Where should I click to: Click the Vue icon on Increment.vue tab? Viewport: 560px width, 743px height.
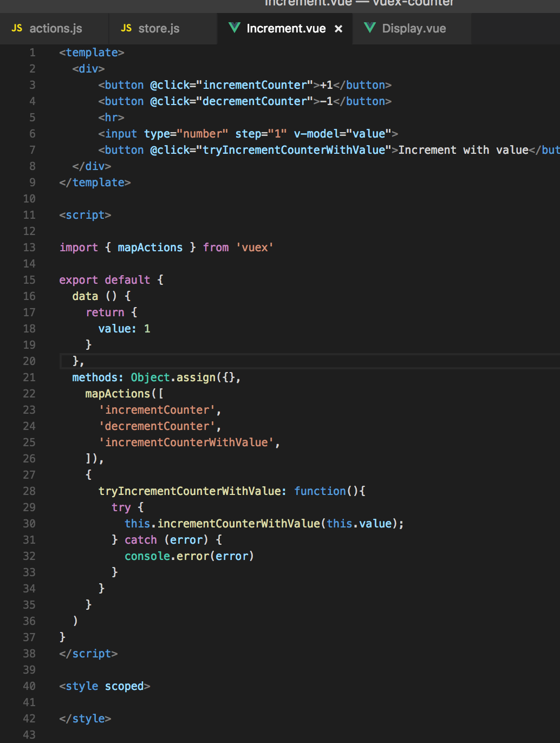(x=235, y=28)
